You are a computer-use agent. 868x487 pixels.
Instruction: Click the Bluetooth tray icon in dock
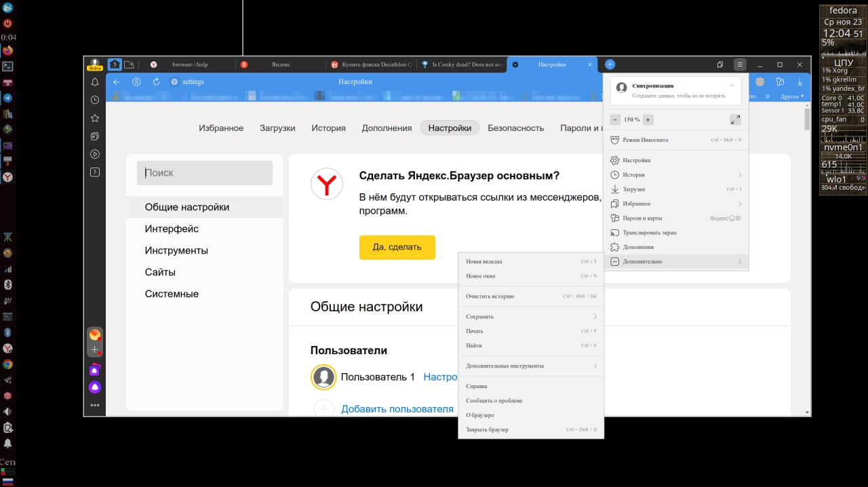click(x=7, y=284)
